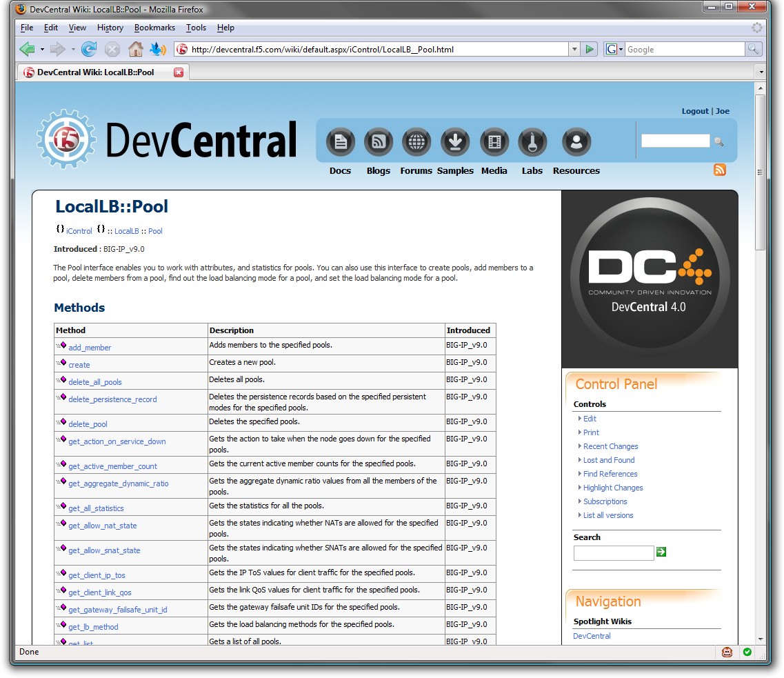Open the Blogs feed icon
784x678 pixels.
(x=379, y=142)
